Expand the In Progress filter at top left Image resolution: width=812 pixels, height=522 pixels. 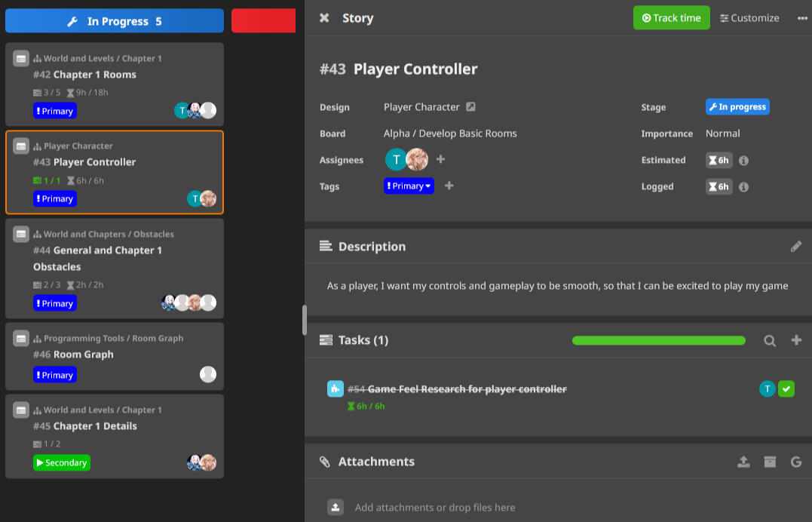tap(114, 20)
